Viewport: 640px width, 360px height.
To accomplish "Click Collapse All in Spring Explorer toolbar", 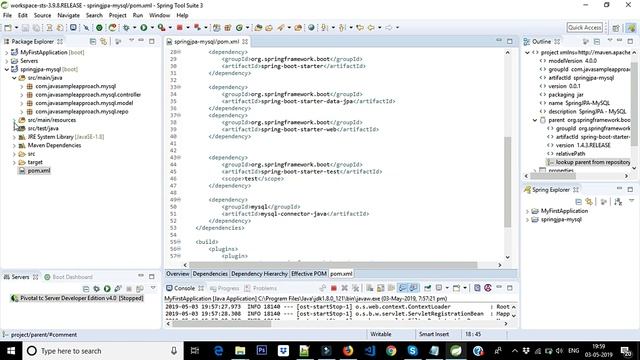I will coord(578,202).
